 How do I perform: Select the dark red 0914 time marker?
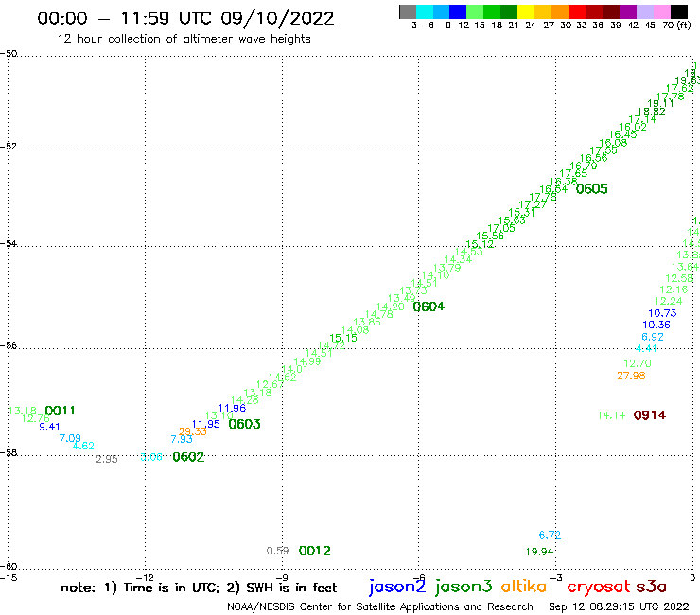point(650,415)
